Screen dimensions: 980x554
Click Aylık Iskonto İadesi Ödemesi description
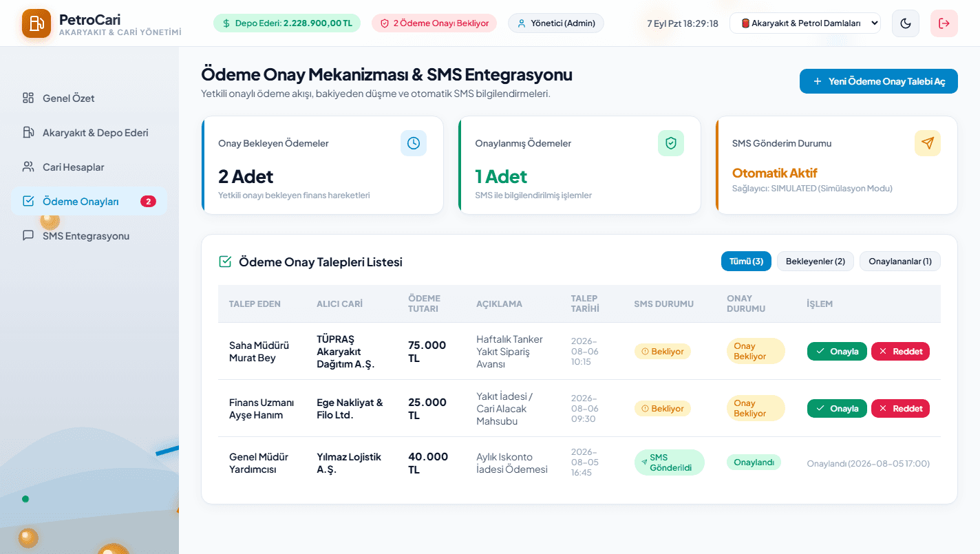[512, 463]
